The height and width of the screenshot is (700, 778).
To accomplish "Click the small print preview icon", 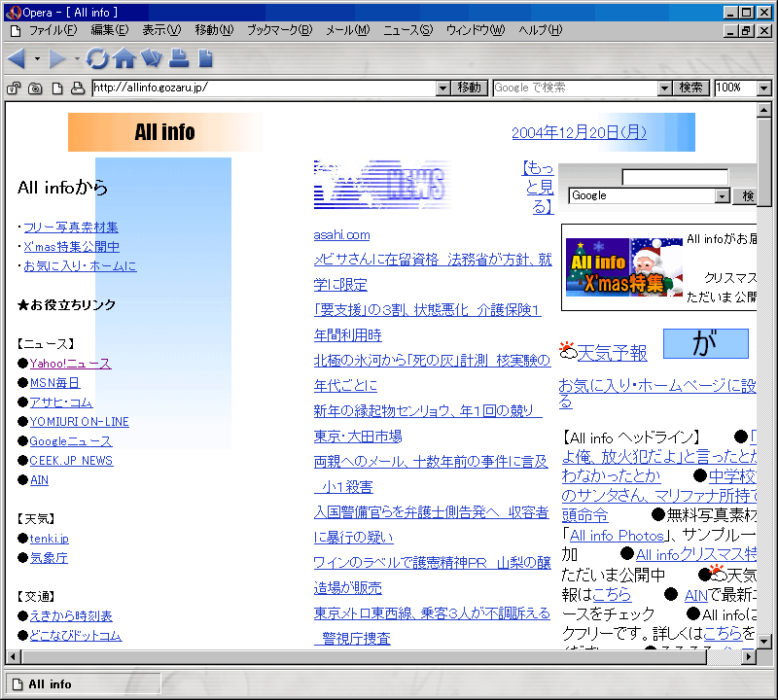I will [78, 87].
